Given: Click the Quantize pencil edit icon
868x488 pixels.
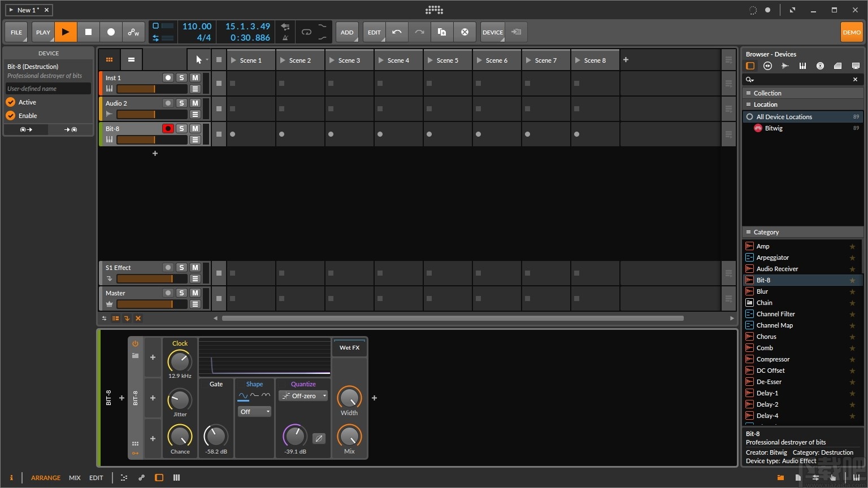Looking at the screenshot, I should click(319, 438).
